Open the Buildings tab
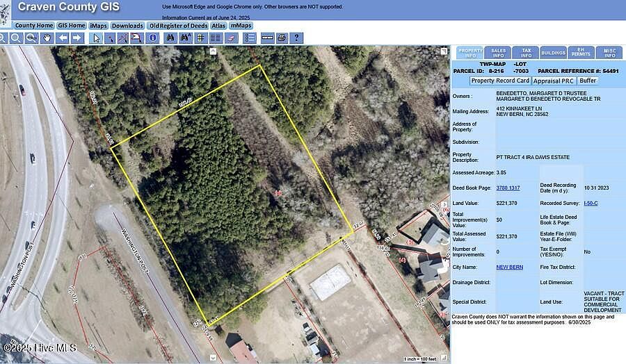The height and width of the screenshot is (364, 626). pyautogui.click(x=554, y=53)
